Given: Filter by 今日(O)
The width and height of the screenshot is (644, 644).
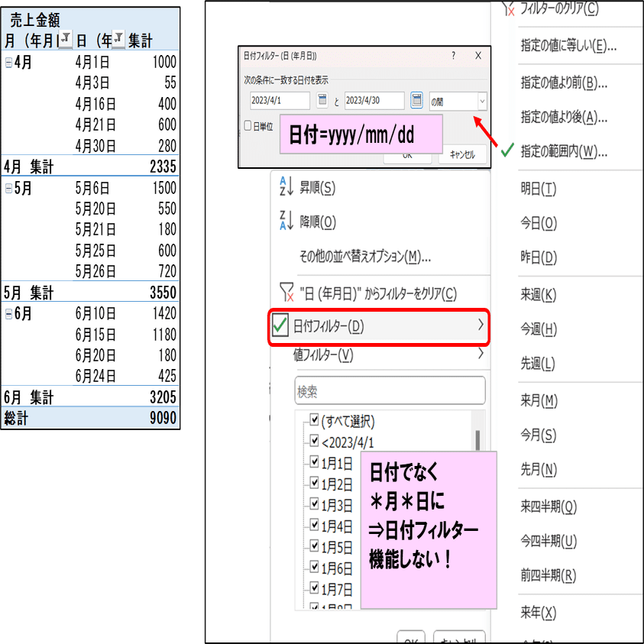Looking at the screenshot, I should point(539,223).
